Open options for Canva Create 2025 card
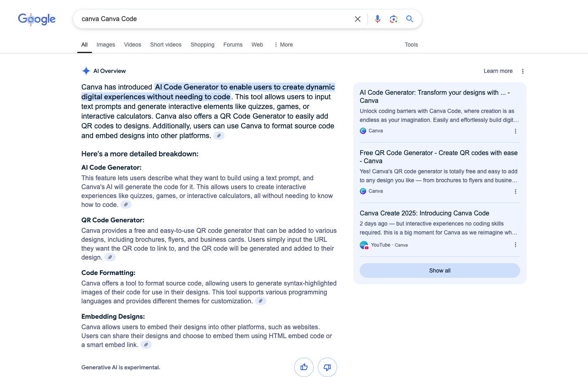 pyautogui.click(x=516, y=245)
